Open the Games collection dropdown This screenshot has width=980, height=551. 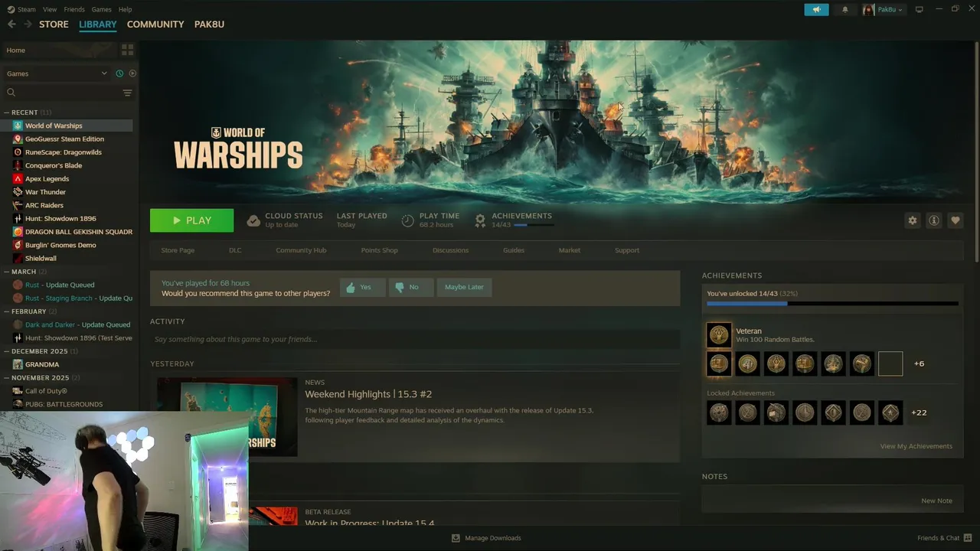pyautogui.click(x=56, y=73)
